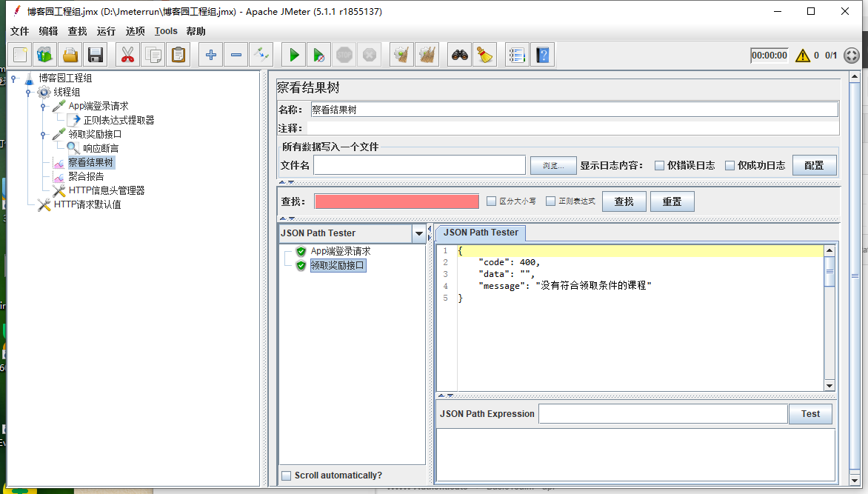Screen dimensions: 868x494
Task: Open the JSON Path Tester renderer dropdown
Action: (419, 233)
